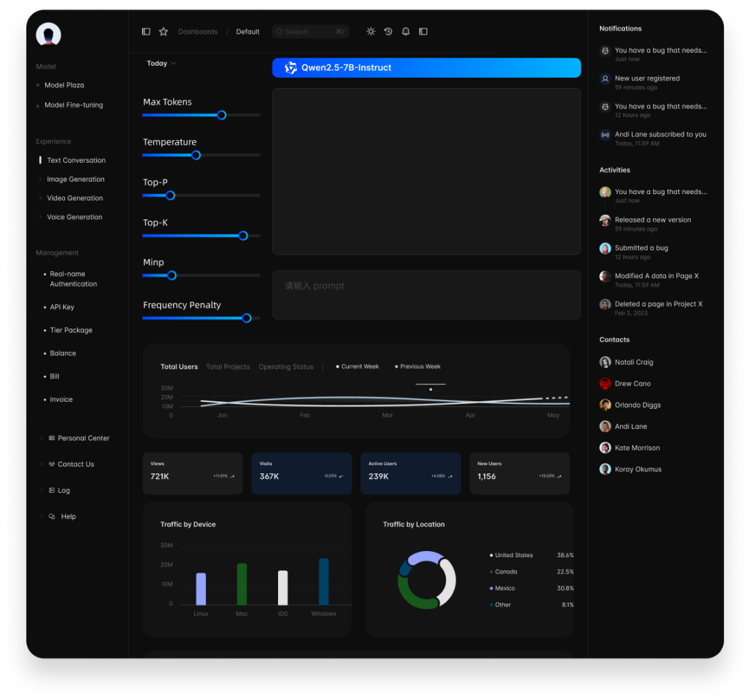Click Deleted a page avatar
The height and width of the screenshot is (700, 749).
click(605, 305)
